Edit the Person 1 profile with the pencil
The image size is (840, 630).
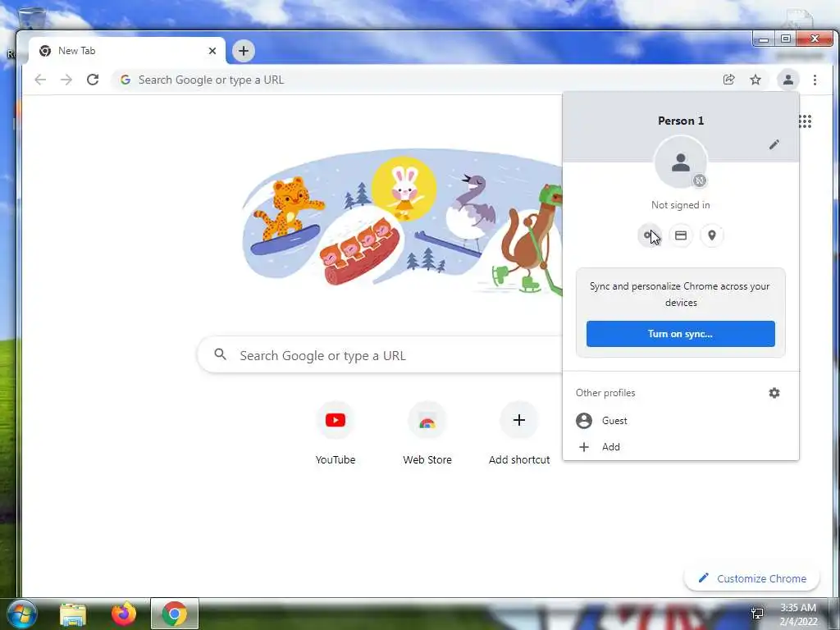coord(774,144)
